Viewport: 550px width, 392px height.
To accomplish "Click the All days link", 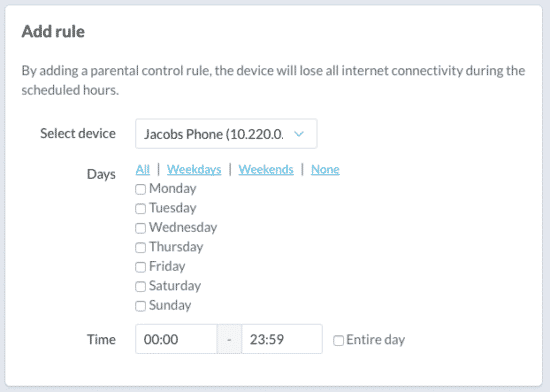I will pyautogui.click(x=143, y=170).
